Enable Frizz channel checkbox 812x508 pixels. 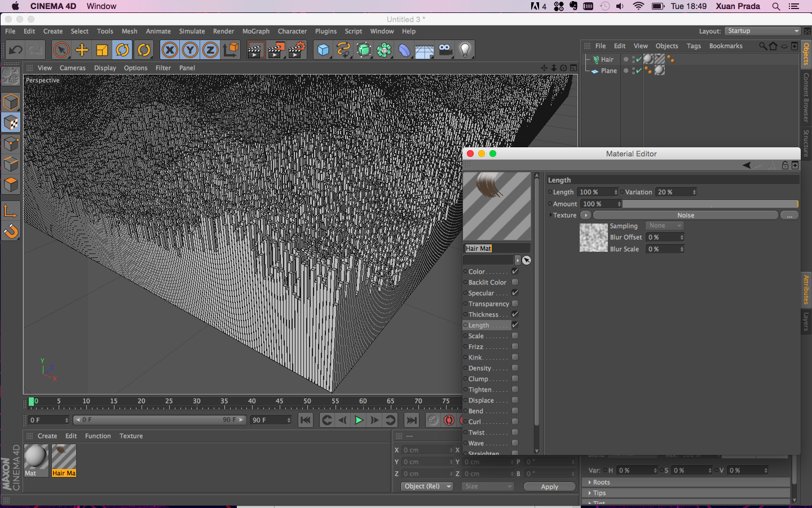(x=515, y=347)
